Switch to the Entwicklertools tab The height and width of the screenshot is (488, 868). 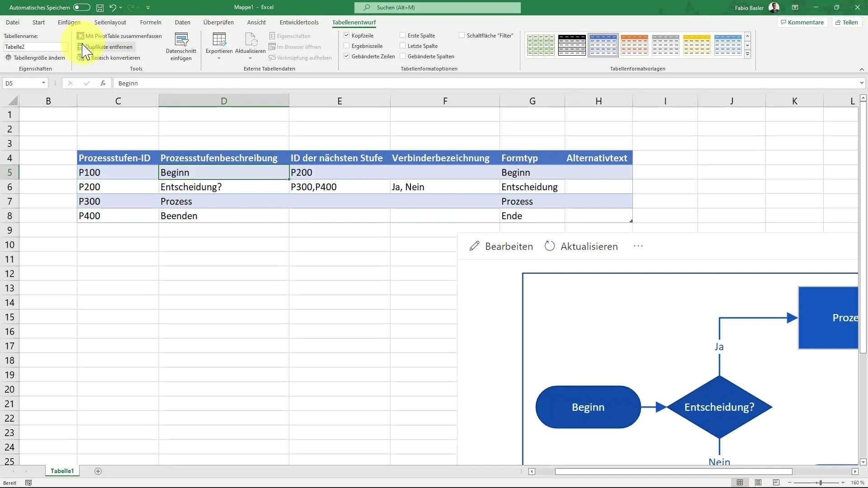(x=299, y=22)
